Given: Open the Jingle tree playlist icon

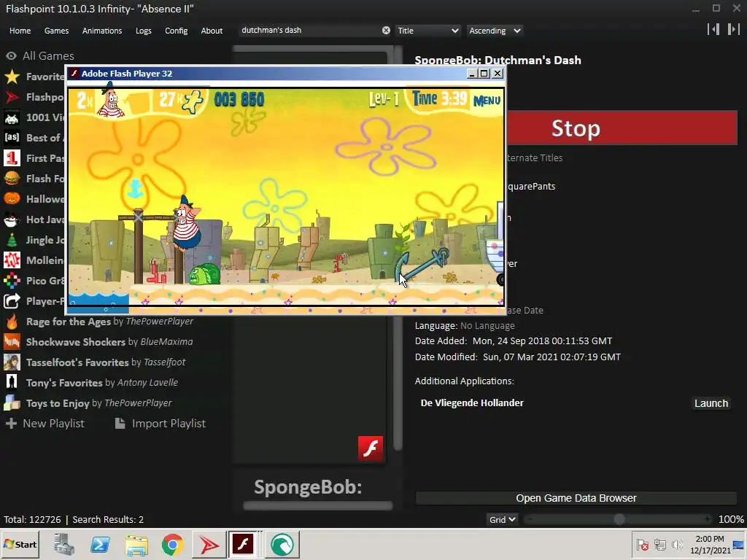Looking at the screenshot, I should 12,239.
